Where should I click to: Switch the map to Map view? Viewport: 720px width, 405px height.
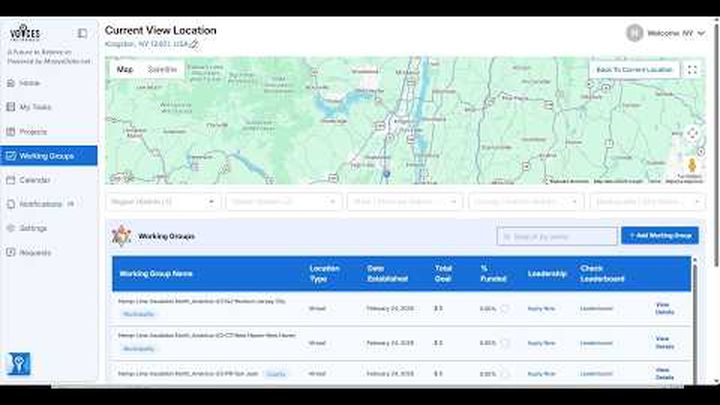click(x=124, y=70)
